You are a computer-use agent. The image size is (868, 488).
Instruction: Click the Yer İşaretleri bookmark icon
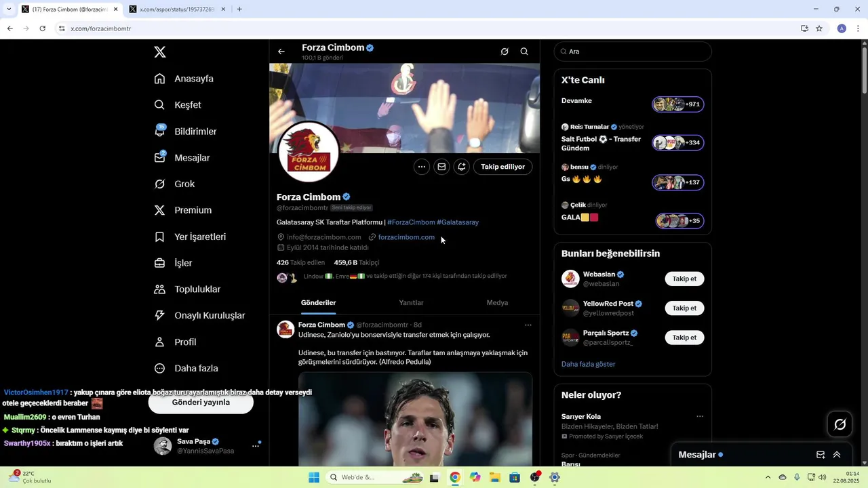pyautogui.click(x=159, y=237)
